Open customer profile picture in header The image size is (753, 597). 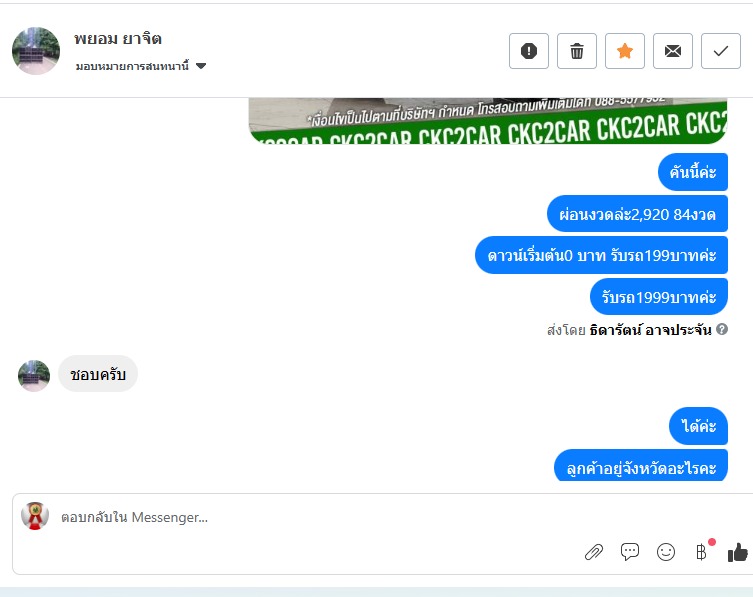coord(36,51)
